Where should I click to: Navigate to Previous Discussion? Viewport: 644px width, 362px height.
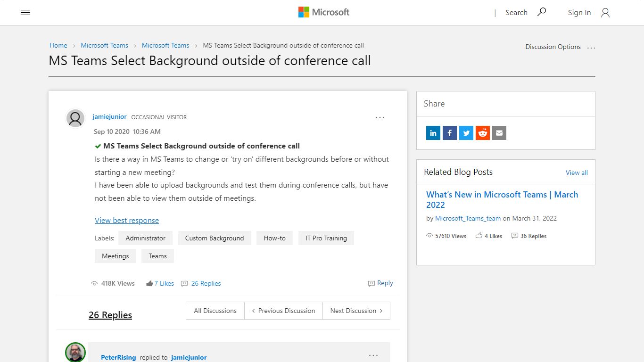(x=283, y=311)
